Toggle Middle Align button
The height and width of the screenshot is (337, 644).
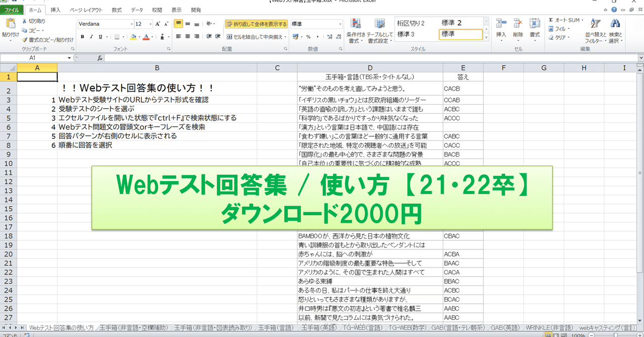[x=188, y=24]
